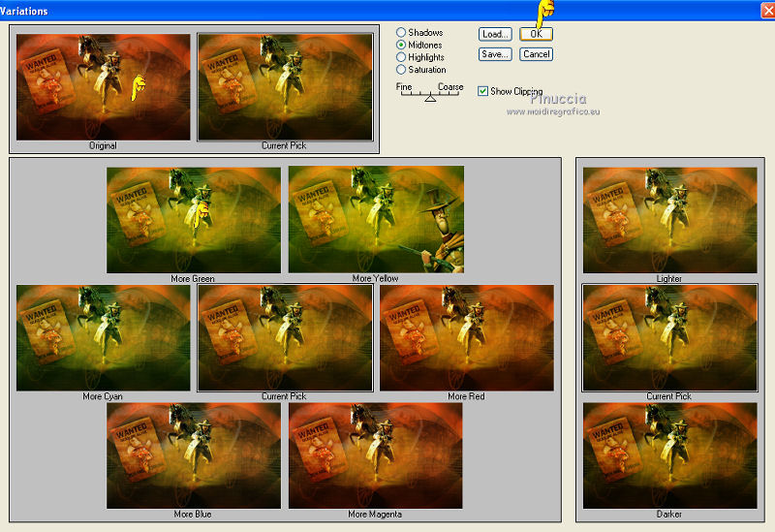Click the OK button
The height and width of the screenshot is (532, 775).
pos(537,34)
